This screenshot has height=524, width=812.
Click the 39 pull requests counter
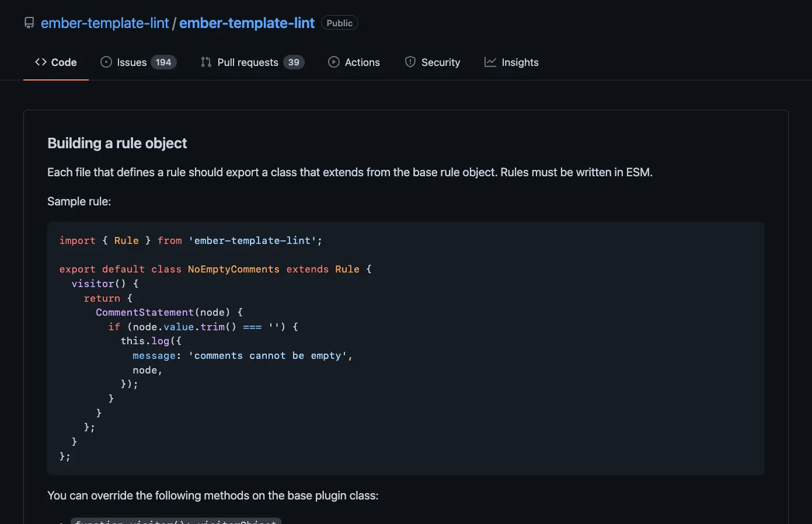(x=294, y=62)
